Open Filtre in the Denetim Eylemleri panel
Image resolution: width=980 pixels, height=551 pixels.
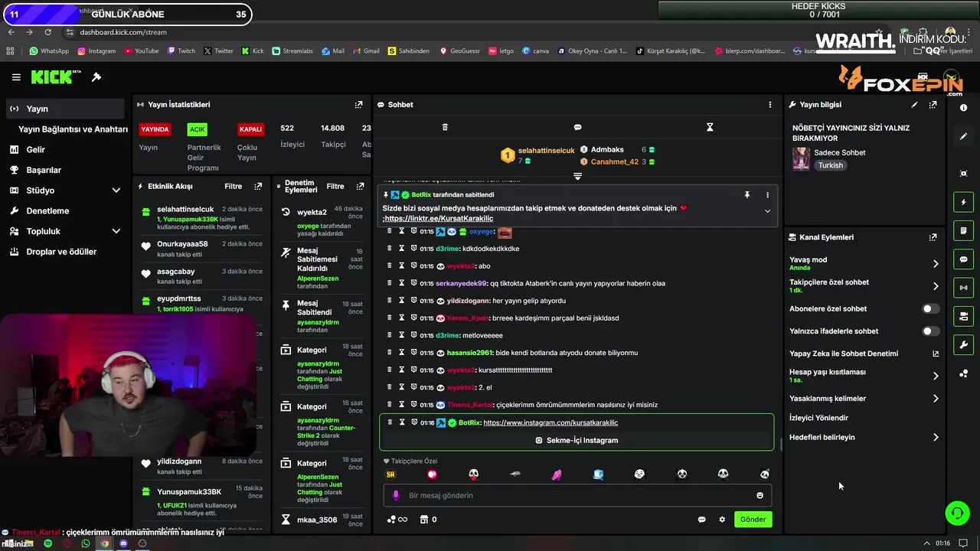pyautogui.click(x=335, y=186)
